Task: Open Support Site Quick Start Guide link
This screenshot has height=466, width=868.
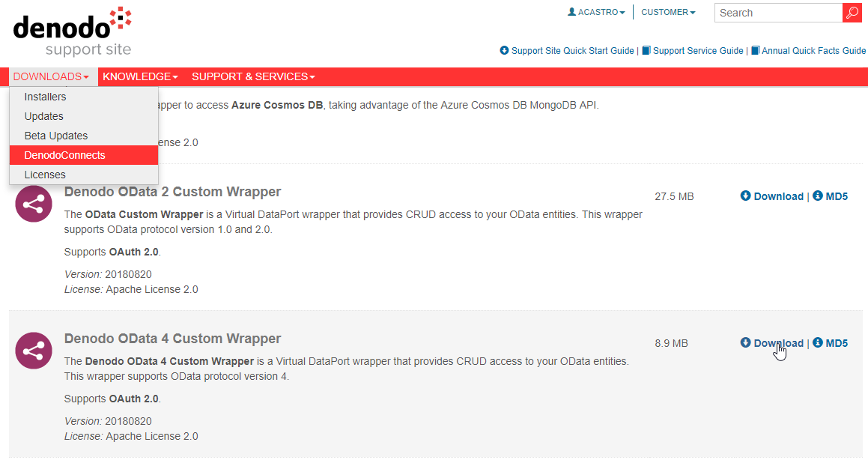Action: coord(572,51)
